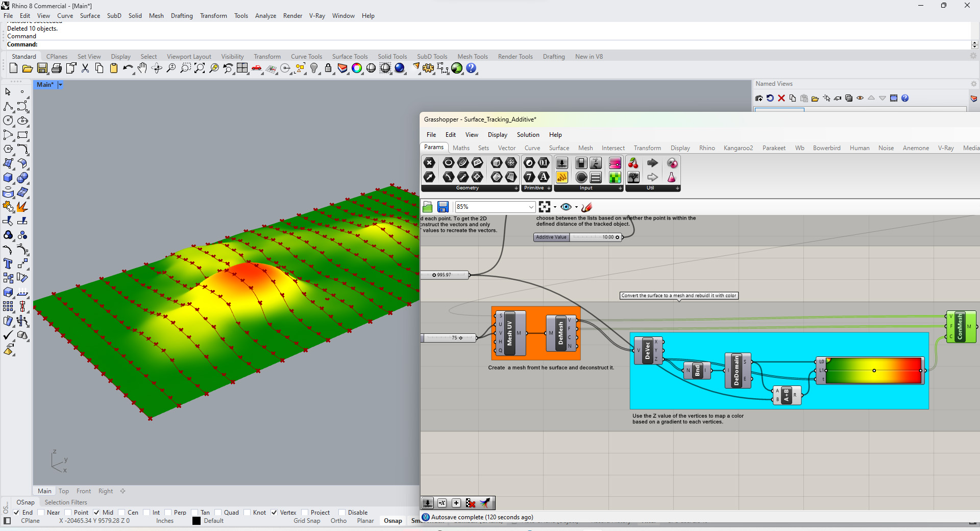This screenshot has width=980, height=531.
Task: Uncheck the Vertex object snap
Action: (x=274, y=513)
